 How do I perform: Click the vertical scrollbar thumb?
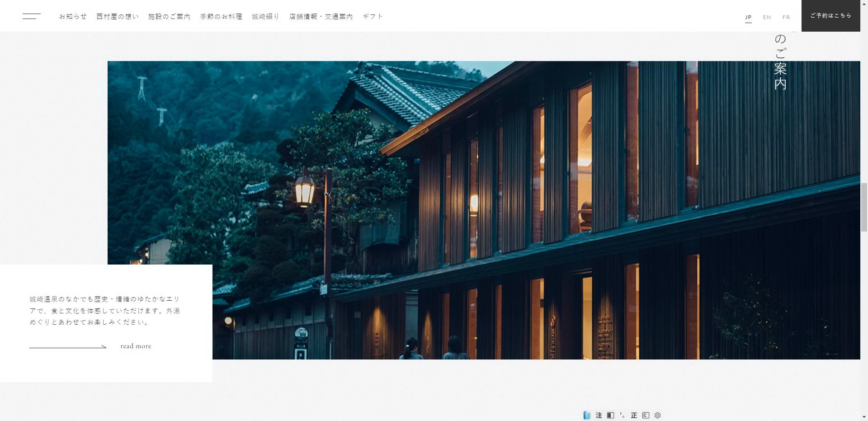point(864,207)
